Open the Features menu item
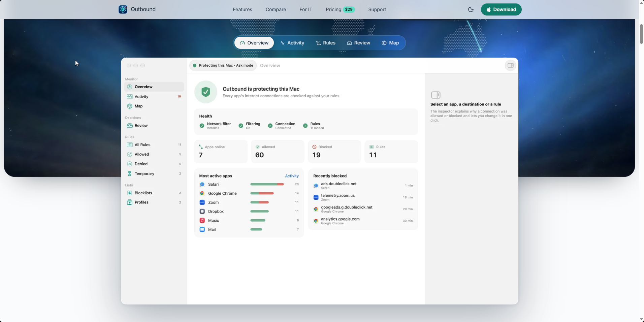Image resolution: width=644 pixels, height=322 pixels. click(242, 9)
